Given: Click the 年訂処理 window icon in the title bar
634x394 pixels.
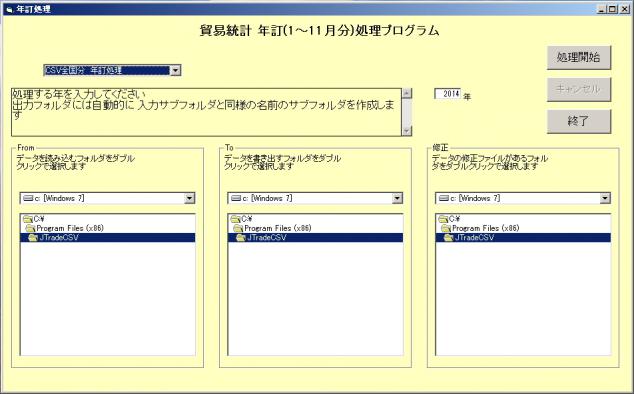Looking at the screenshot, I should pos(10,9).
